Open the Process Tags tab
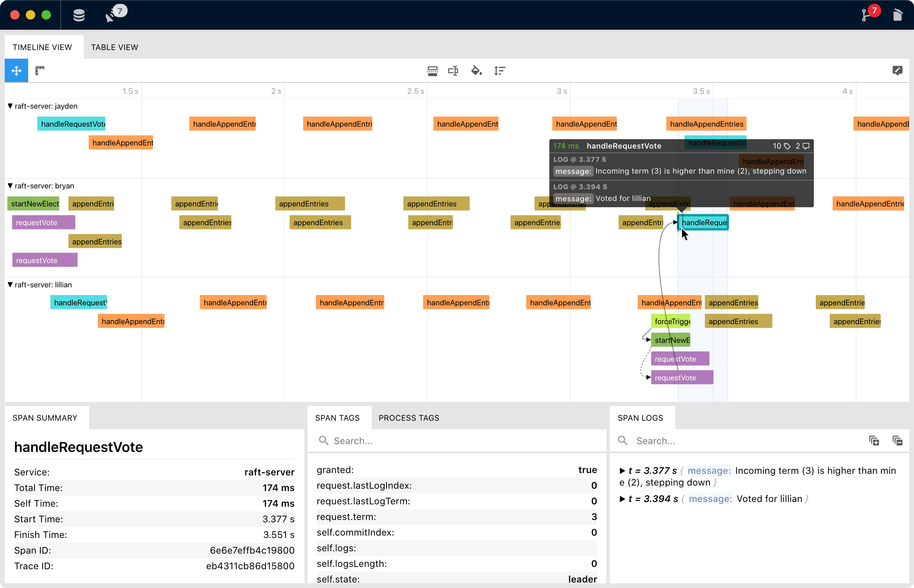 [409, 418]
